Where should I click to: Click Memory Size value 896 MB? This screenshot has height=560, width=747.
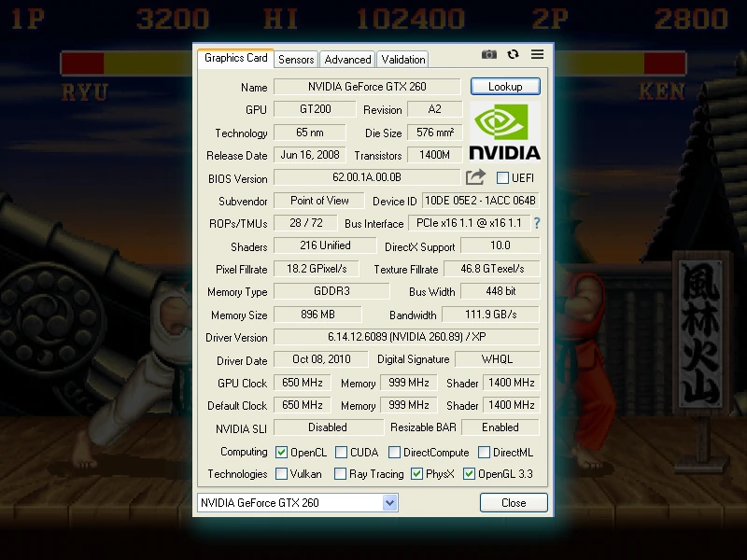pos(317,315)
